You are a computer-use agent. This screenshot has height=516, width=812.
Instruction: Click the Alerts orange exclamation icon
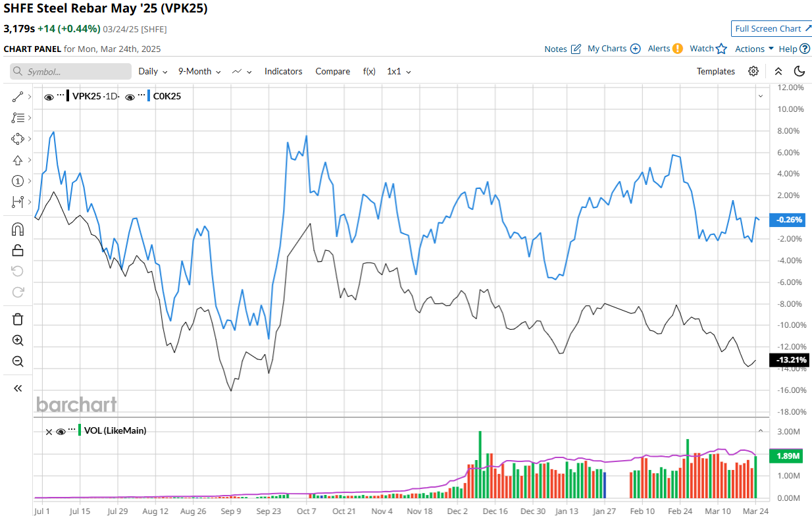(x=678, y=49)
